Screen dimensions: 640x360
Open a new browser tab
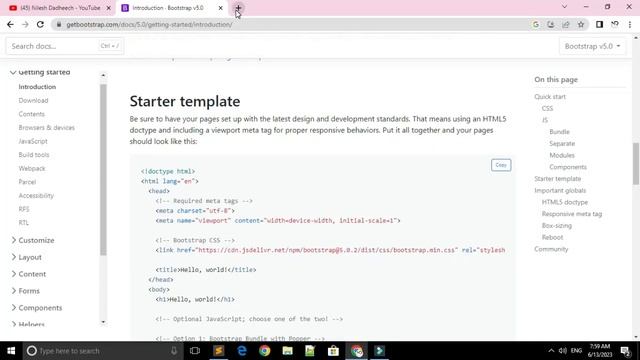tap(238, 8)
